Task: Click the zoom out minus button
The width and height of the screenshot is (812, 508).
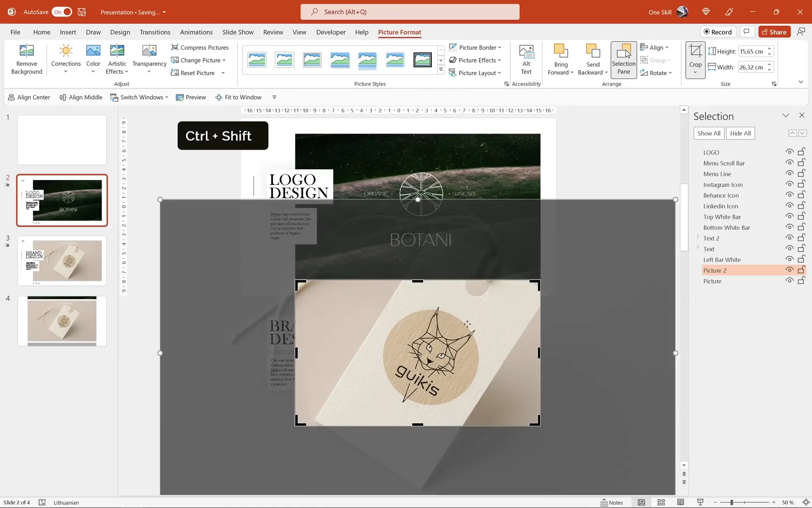Action: pyautogui.click(x=715, y=502)
